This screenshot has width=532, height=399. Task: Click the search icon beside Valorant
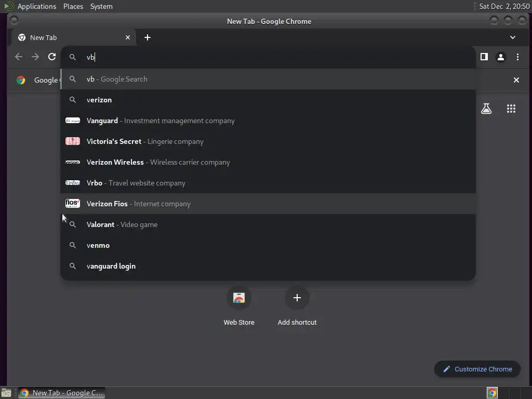coord(73,224)
